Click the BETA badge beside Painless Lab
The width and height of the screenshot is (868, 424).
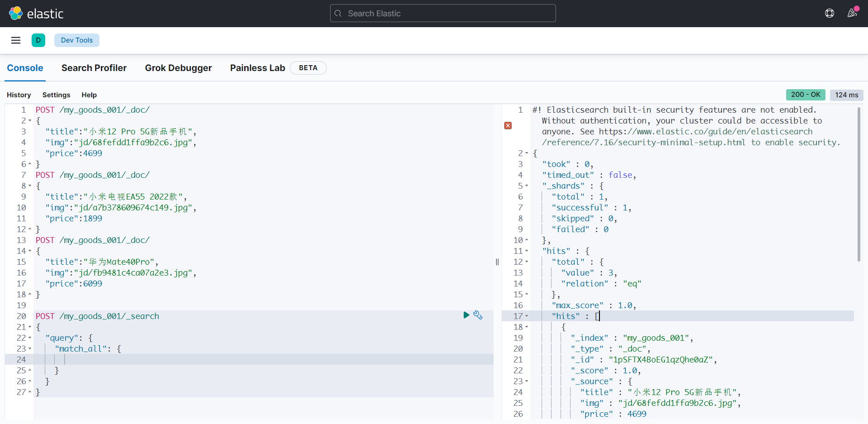(308, 68)
